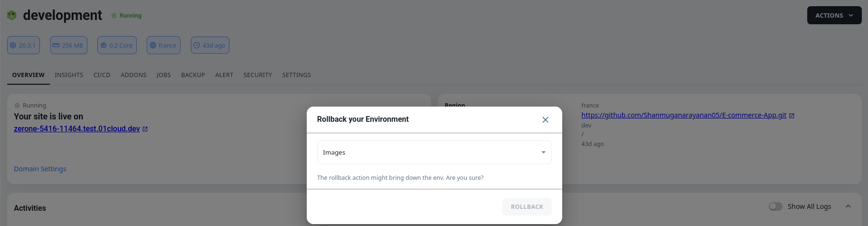Open the ALERT tab

click(x=224, y=75)
